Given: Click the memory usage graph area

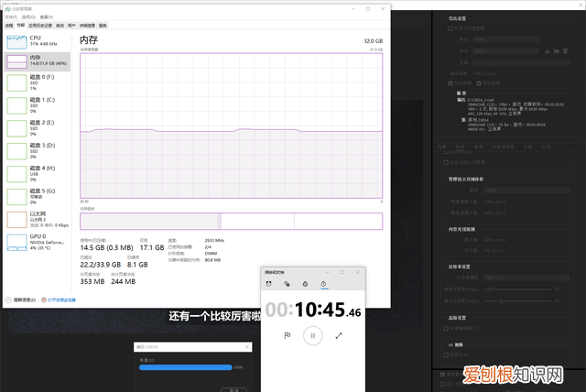Looking at the screenshot, I should [232, 125].
